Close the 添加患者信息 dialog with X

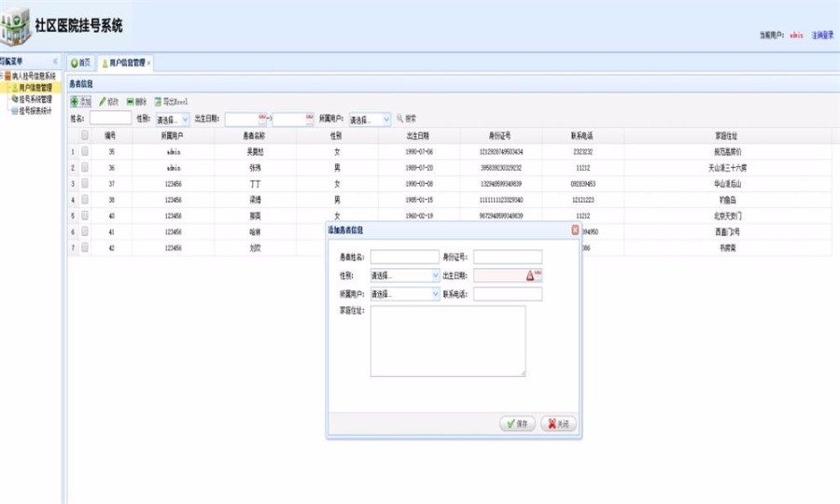click(x=575, y=230)
